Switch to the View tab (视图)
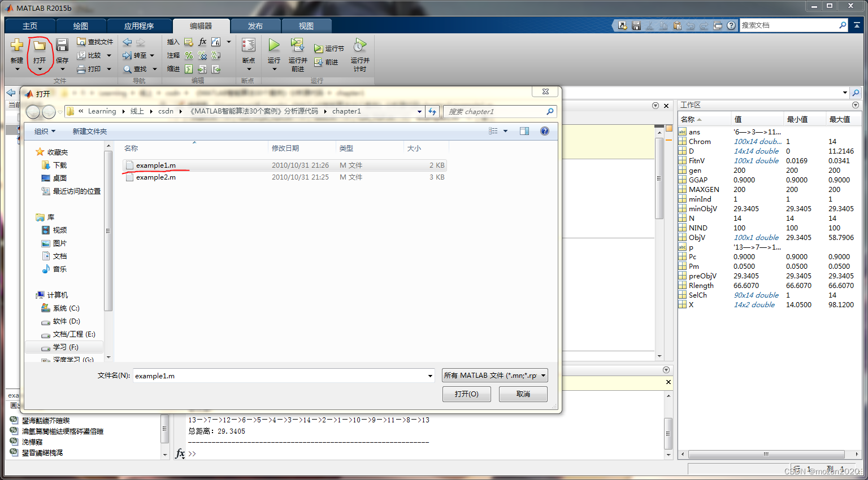 coord(306,26)
